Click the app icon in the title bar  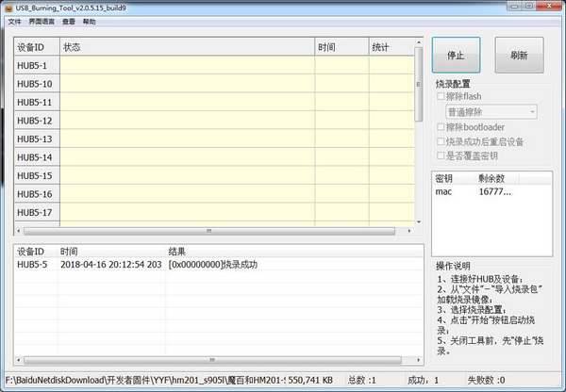pos(8,7)
